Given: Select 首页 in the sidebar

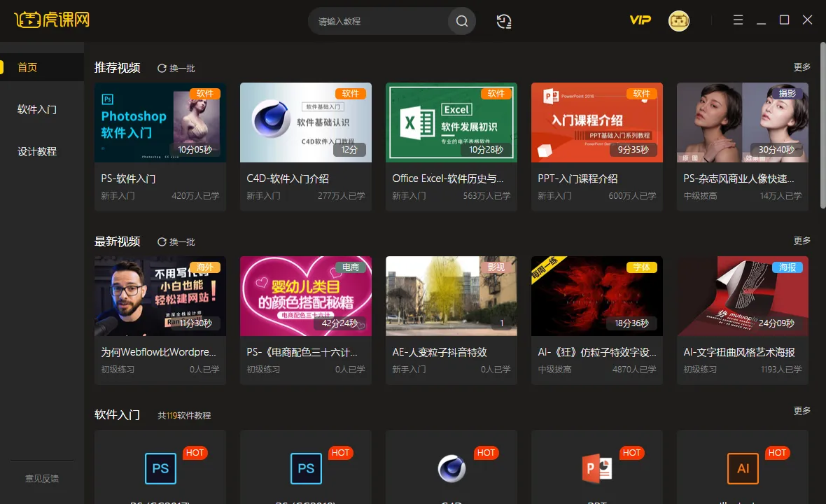Looking at the screenshot, I should pos(28,67).
